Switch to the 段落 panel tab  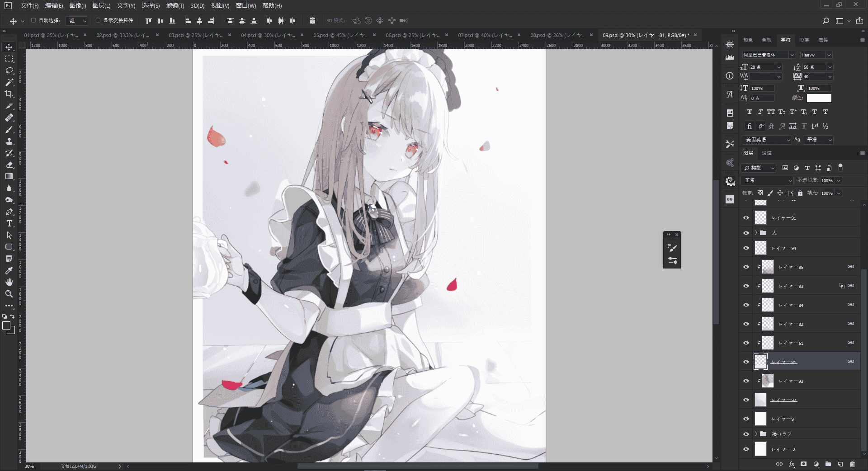point(804,40)
